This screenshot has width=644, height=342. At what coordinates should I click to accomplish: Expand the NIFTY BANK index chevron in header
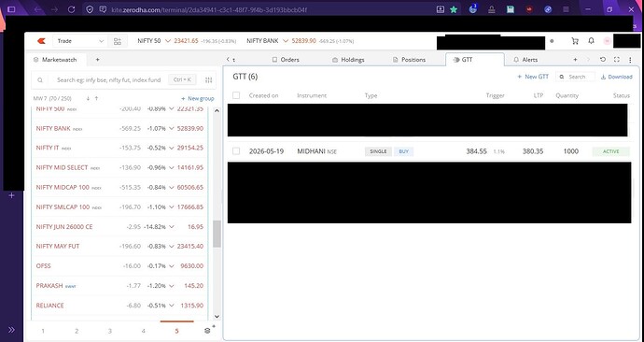pyautogui.click(x=286, y=41)
